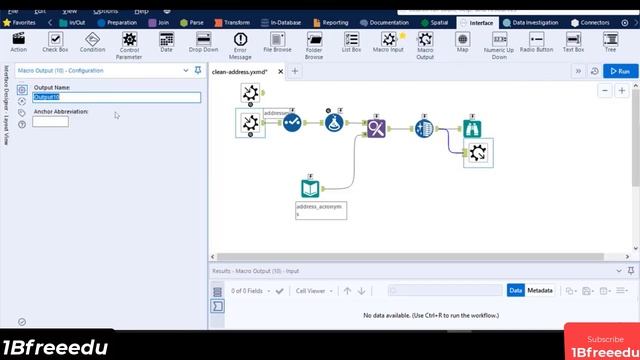Screen dimensions: 640x360
Task: Expand the overflow double-chevron near Run
Action: [x=578, y=71]
